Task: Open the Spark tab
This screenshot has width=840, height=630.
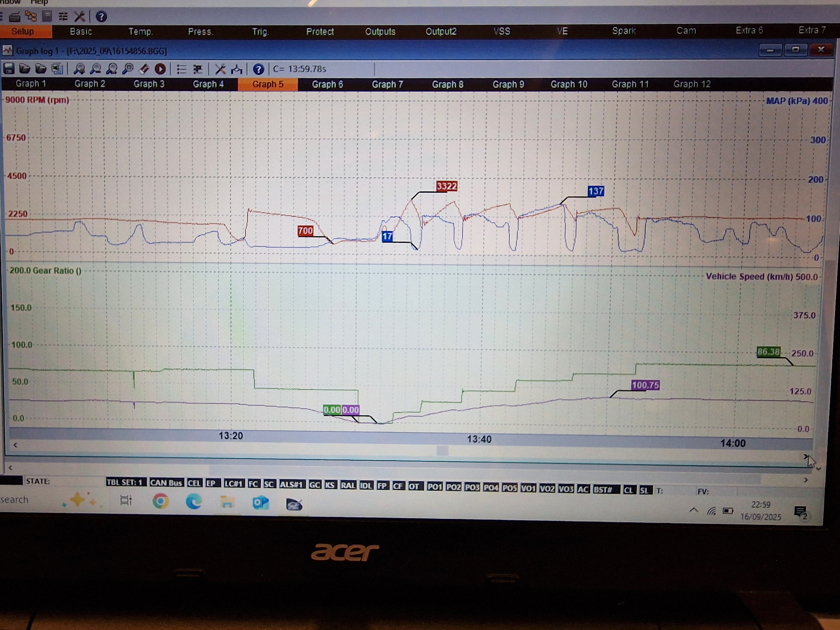Action: click(624, 31)
